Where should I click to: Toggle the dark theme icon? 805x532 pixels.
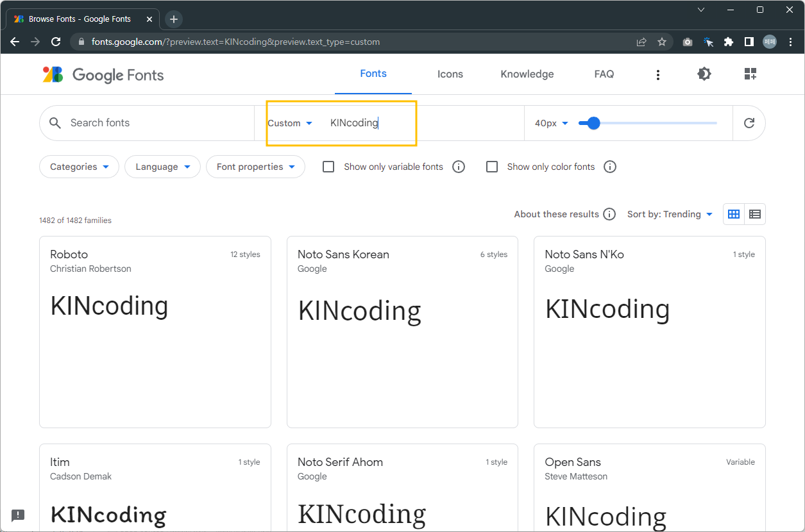(x=704, y=74)
